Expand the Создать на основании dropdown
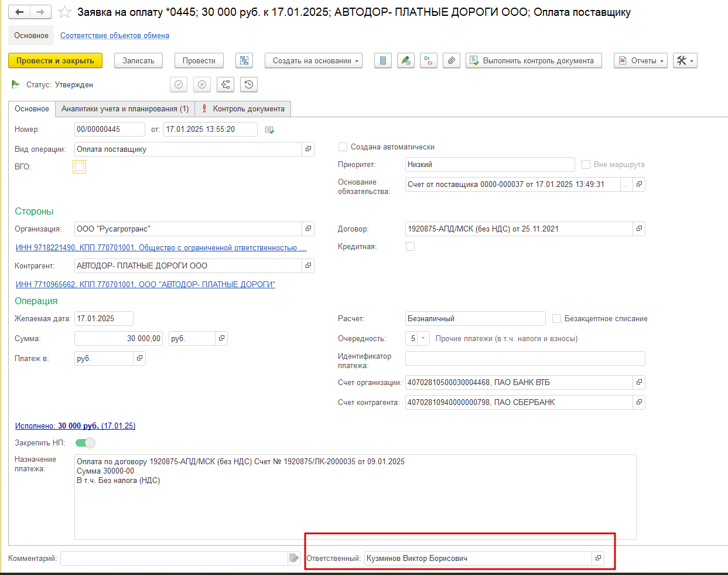This screenshot has height=575, width=728. [x=314, y=60]
